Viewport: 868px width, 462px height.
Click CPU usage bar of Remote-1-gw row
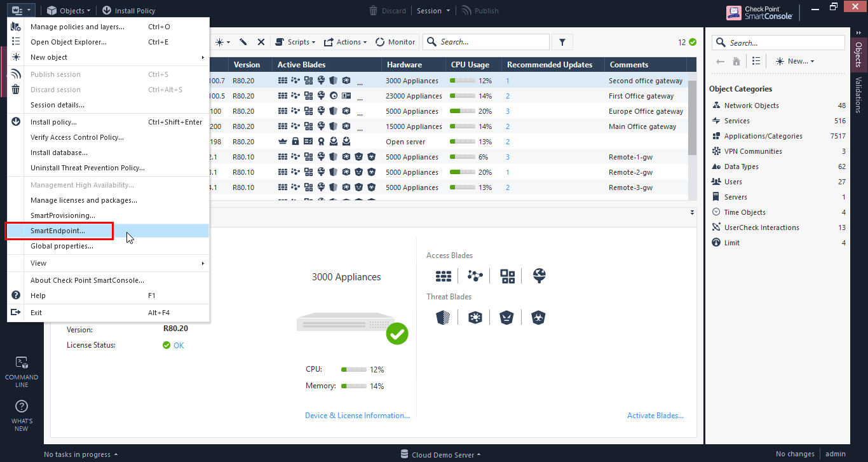463,157
